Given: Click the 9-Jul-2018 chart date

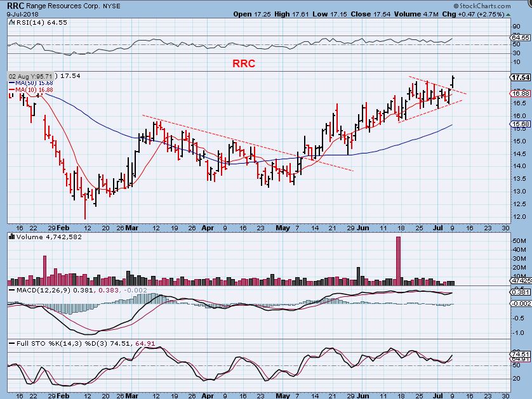Looking at the screenshot, I should click(23, 15).
